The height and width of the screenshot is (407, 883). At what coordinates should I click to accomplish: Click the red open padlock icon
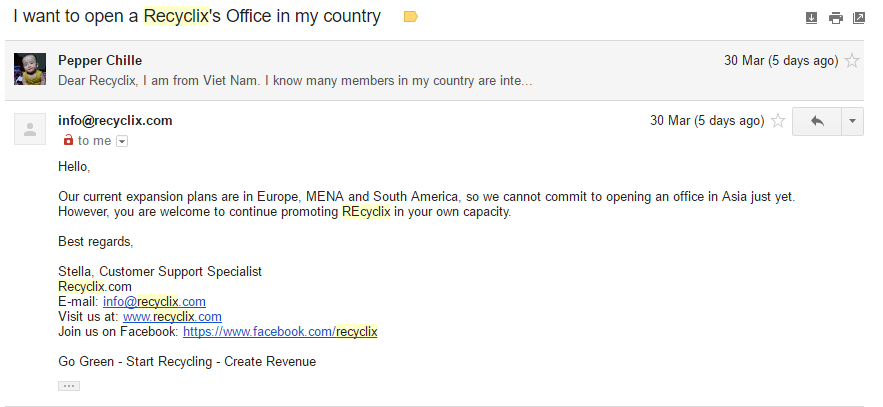[68, 141]
